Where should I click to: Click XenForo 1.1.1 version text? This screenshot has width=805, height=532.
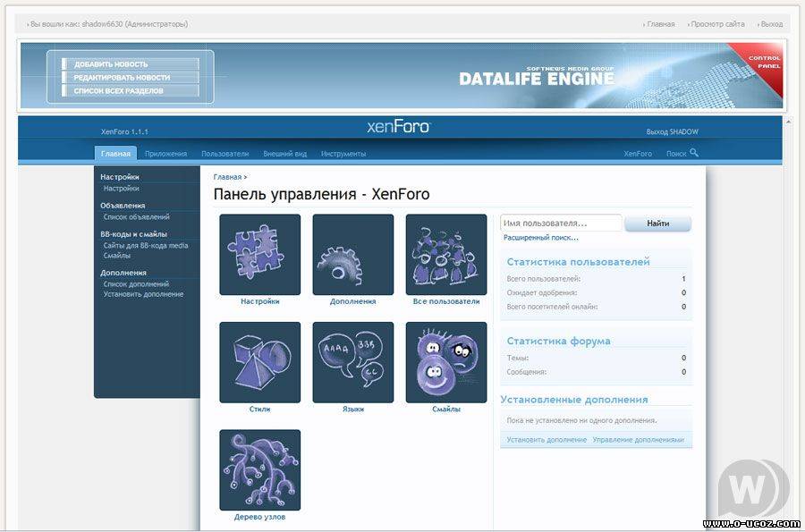[x=124, y=131]
